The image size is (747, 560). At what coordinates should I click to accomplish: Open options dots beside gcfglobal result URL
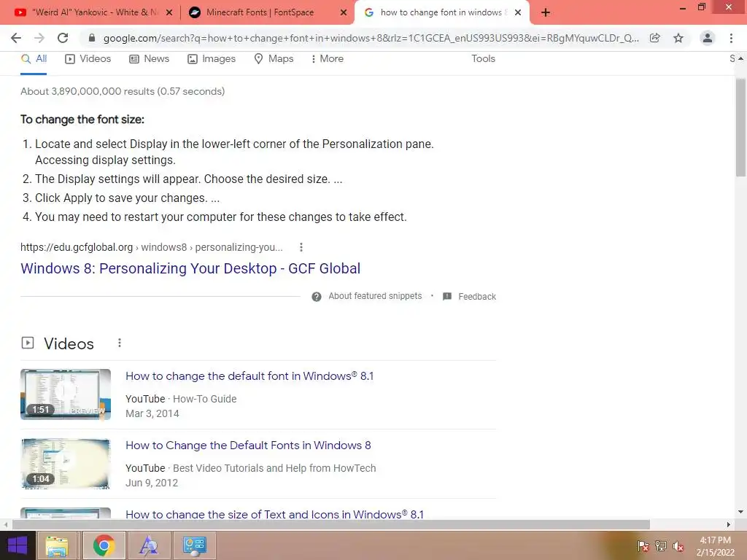[301, 247]
